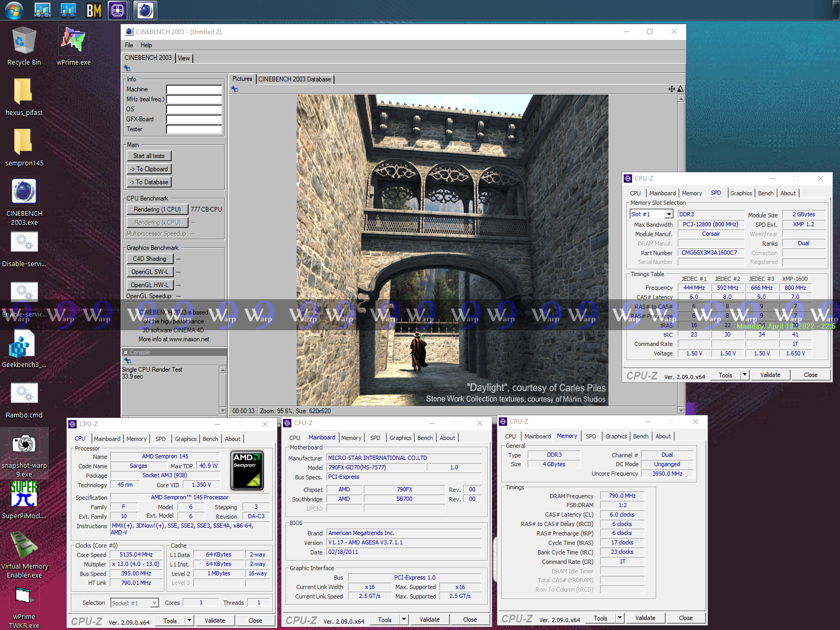Click the down arrow of the Console scrollbar
Viewport: 840px width, 630px height.
tap(223, 410)
